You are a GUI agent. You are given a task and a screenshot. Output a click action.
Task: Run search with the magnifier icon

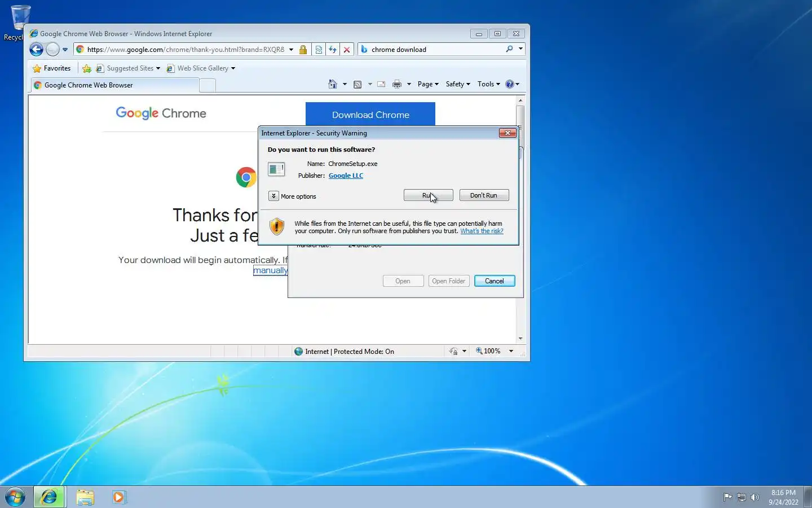point(509,49)
